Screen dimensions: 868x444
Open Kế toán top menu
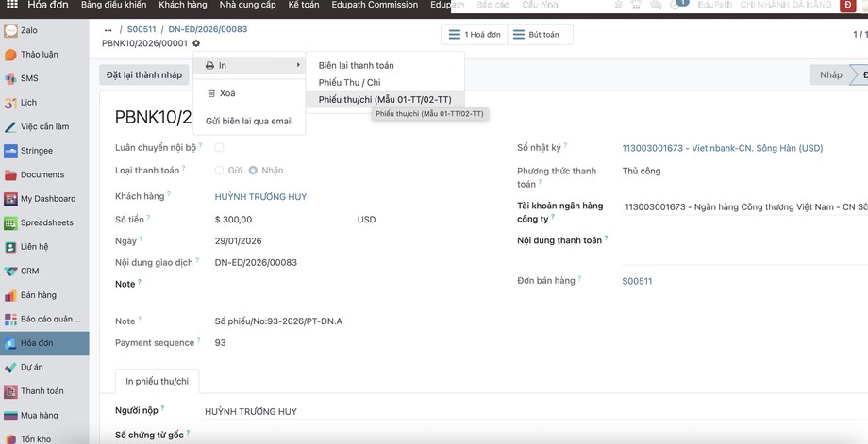(304, 5)
